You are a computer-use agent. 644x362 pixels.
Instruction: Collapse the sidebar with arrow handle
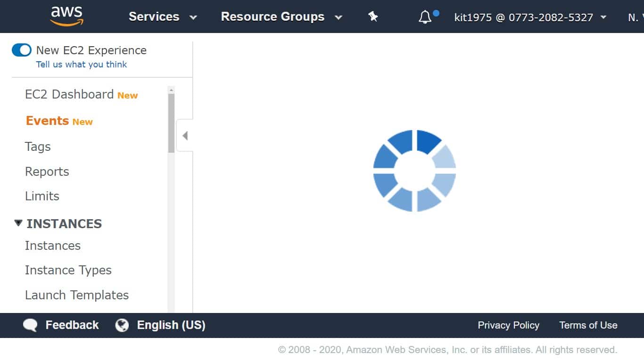pos(185,136)
